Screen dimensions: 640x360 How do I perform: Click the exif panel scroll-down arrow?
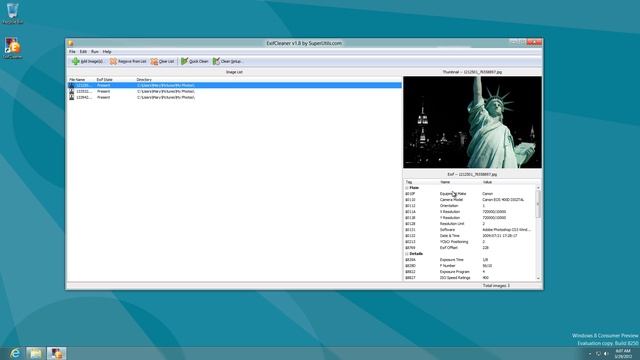[538, 278]
